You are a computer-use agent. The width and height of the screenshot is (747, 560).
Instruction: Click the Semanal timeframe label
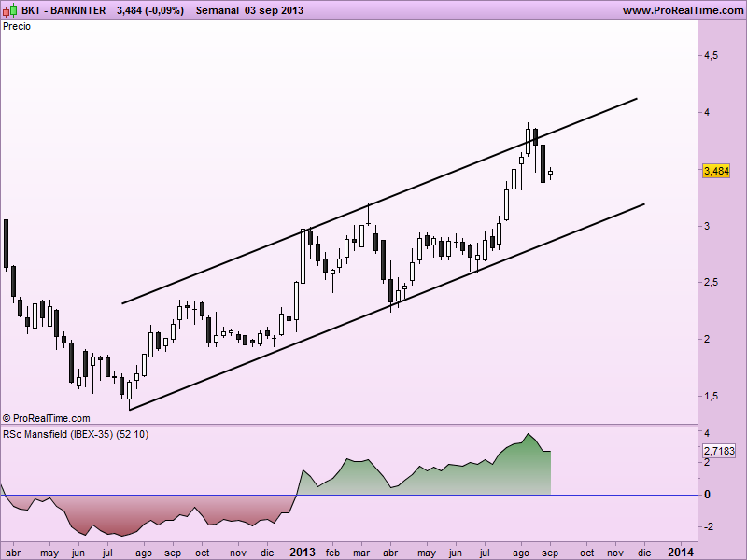coord(218,10)
